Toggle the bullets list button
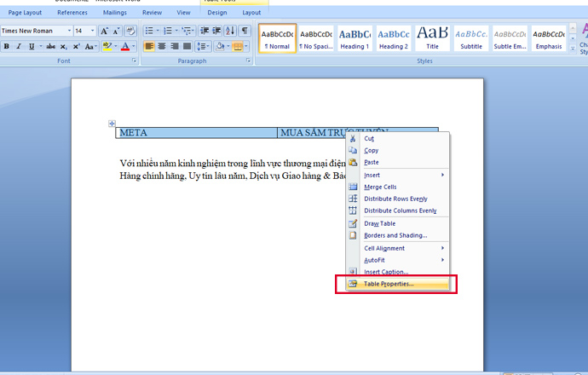Screen dimensions: 588x375 [148, 31]
